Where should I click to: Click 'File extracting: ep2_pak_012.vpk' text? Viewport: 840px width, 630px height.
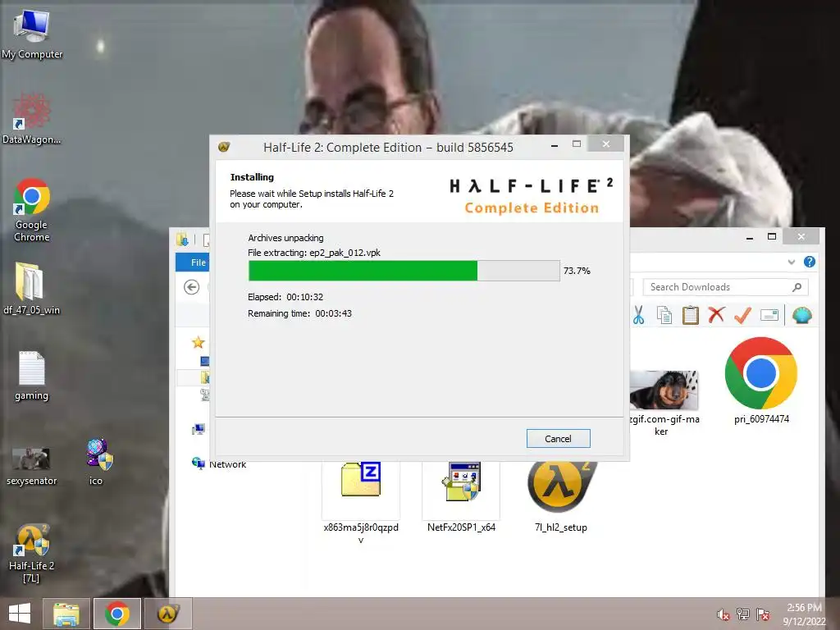pyautogui.click(x=314, y=253)
